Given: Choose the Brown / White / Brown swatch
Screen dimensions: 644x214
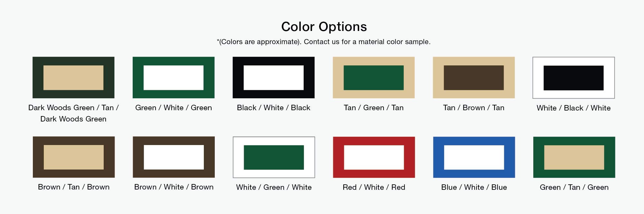Looking at the screenshot, I should coord(174,157).
